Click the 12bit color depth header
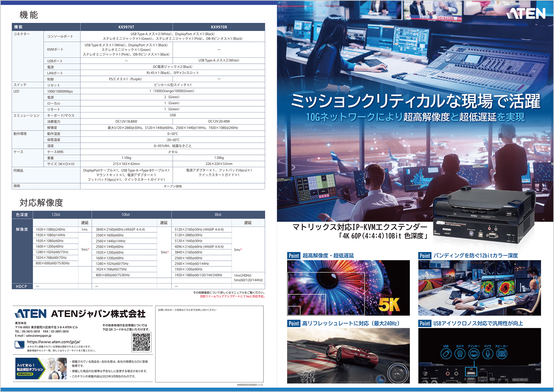The width and height of the screenshot is (554, 392). (56, 215)
